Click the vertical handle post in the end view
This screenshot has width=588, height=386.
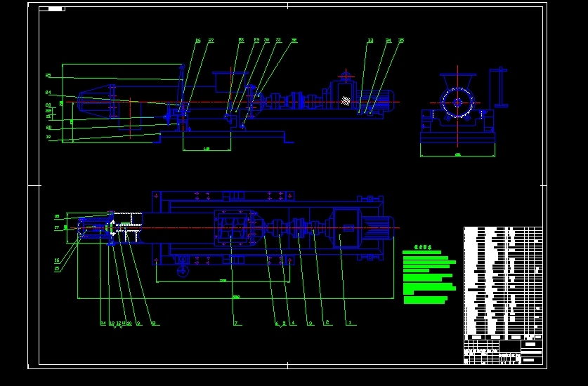[x=501, y=87]
